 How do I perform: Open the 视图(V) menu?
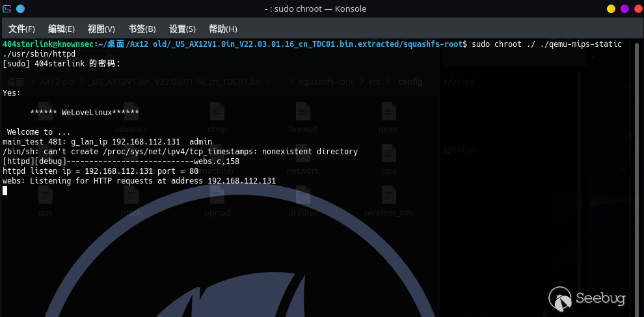[x=101, y=29]
